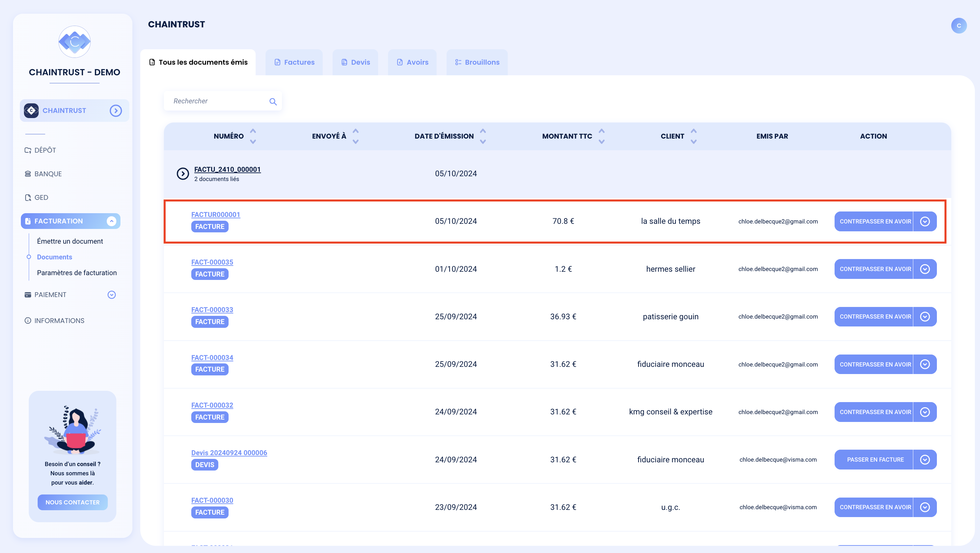Open action dropdown for Devis 20240924 000006
Image resolution: width=980 pixels, height=553 pixels.
[x=925, y=460]
